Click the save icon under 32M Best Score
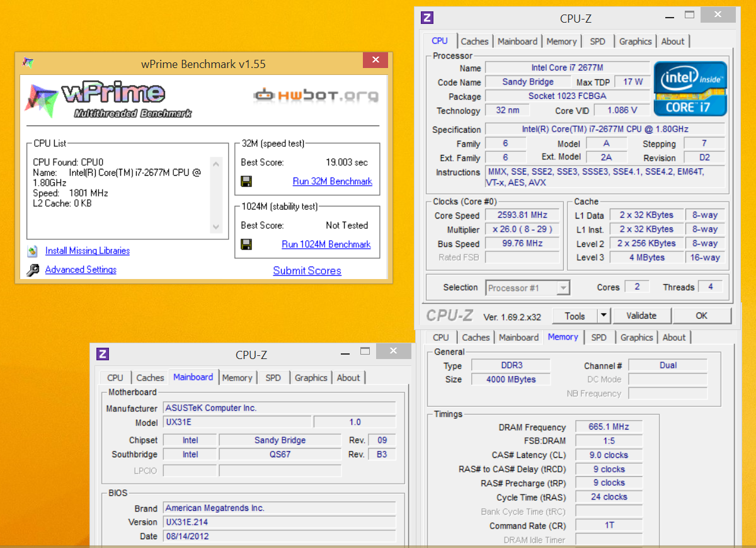This screenshot has height=548, width=756. click(246, 181)
